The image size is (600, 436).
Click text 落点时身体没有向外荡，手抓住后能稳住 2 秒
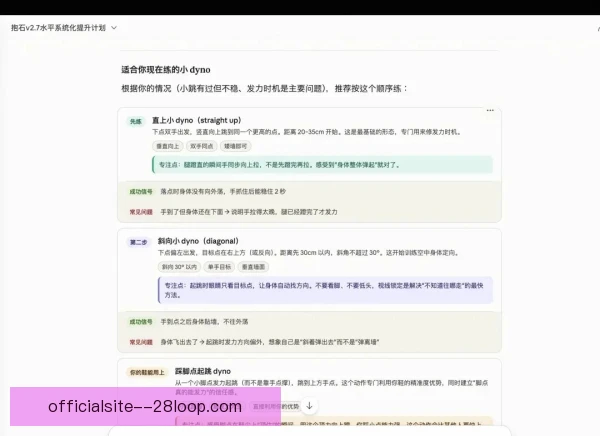pyautogui.click(x=223, y=191)
